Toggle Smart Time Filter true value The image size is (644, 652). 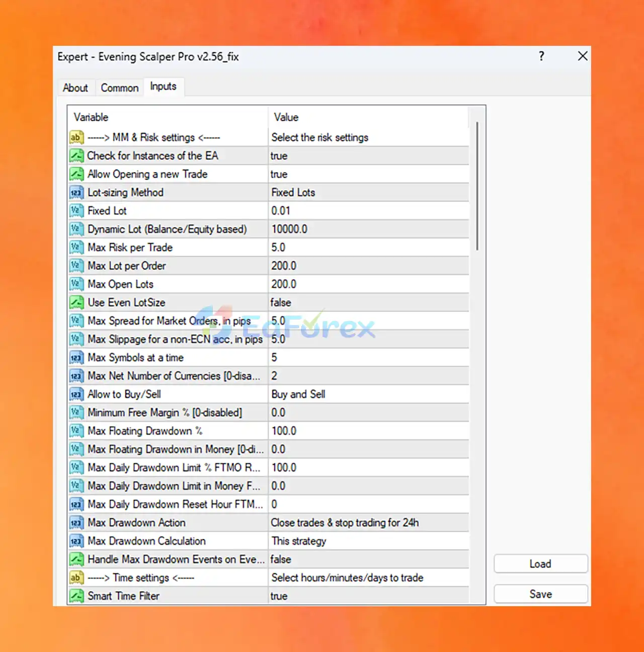point(368,596)
